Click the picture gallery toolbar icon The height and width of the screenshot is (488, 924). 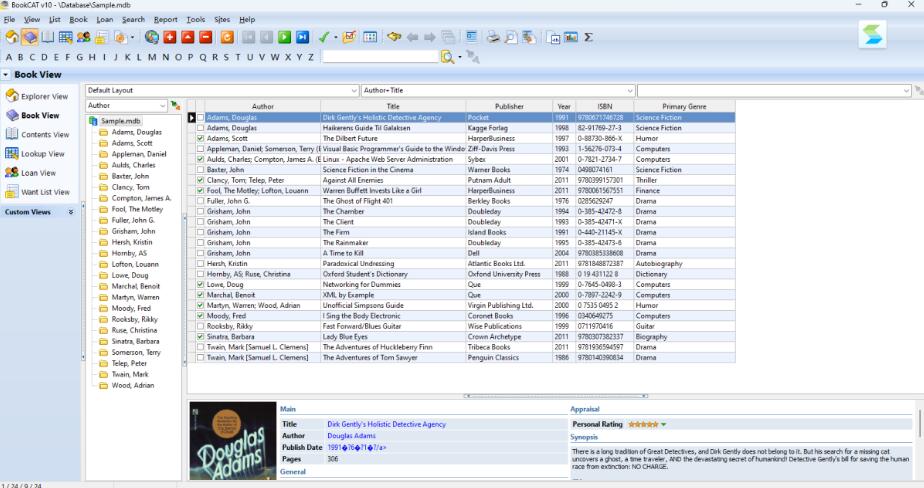(x=571, y=37)
